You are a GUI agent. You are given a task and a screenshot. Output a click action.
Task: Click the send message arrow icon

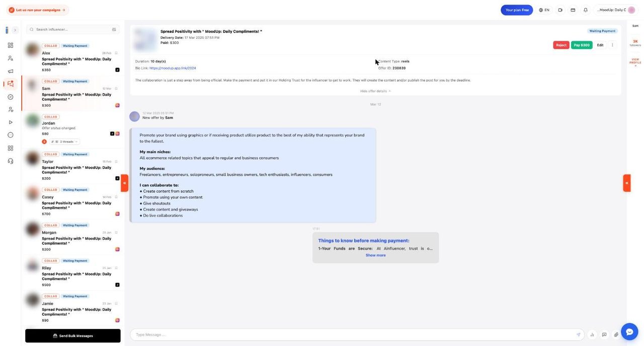(x=579, y=334)
